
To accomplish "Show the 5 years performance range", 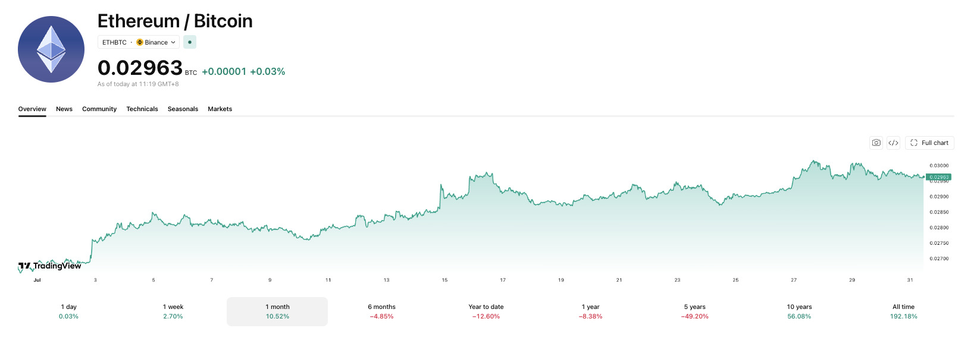I will [x=695, y=311].
